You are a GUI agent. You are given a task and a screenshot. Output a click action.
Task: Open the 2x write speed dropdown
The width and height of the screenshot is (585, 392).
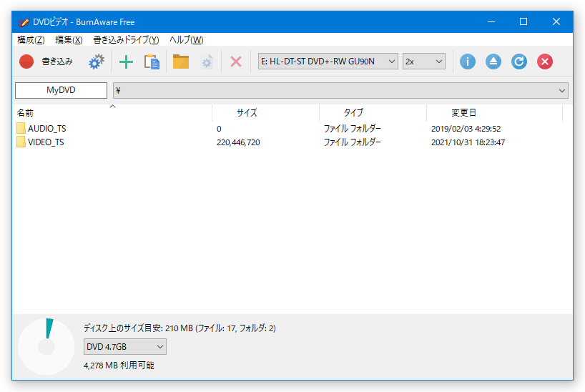pyautogui.click(x=424, y=62)
